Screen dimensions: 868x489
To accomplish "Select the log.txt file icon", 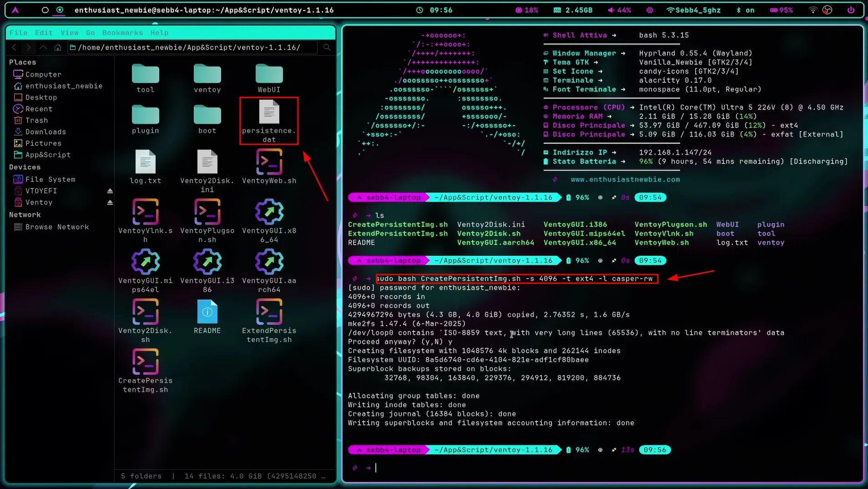I will pyautogui.click(x=146, y=162).
